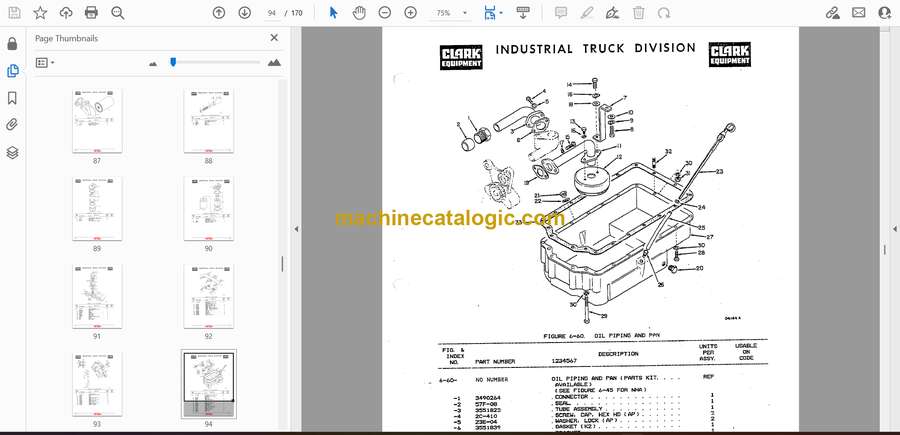This screenshot has height=435, width=900.
Task: Activate the selection arrow tool
Action: 333,13
